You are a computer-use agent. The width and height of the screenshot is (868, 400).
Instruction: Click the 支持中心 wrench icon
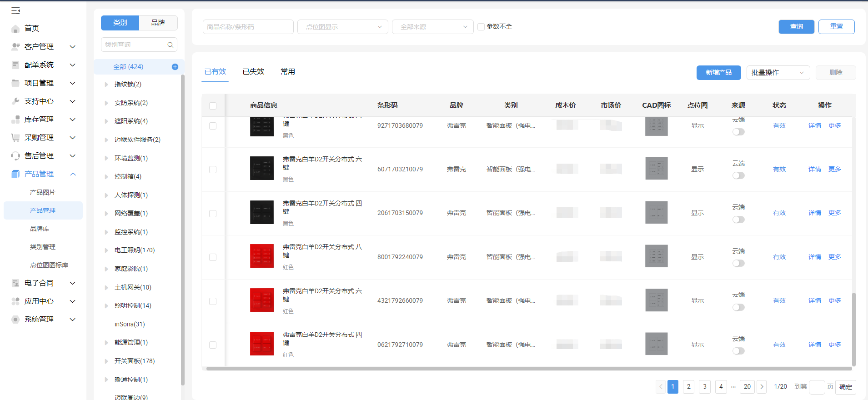pyautogui.click(x=15, y=101)
